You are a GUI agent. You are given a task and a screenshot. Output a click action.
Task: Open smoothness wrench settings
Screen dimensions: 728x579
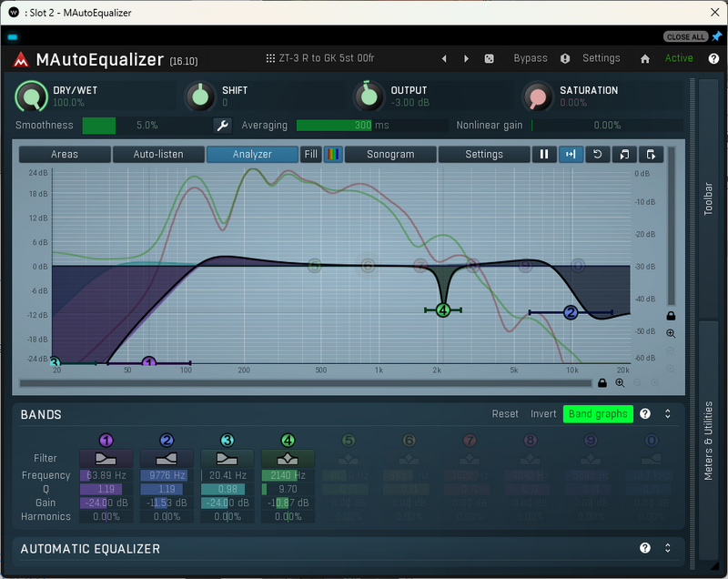[223, 126]
